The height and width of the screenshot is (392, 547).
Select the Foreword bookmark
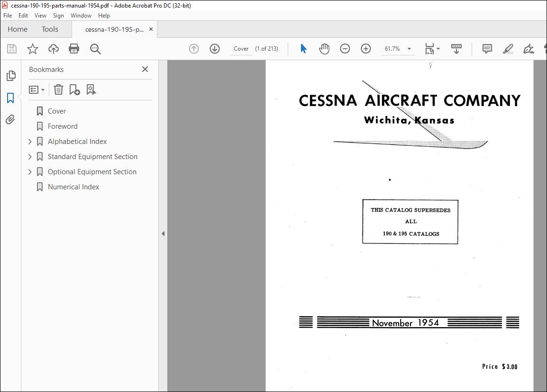(63, 126)
